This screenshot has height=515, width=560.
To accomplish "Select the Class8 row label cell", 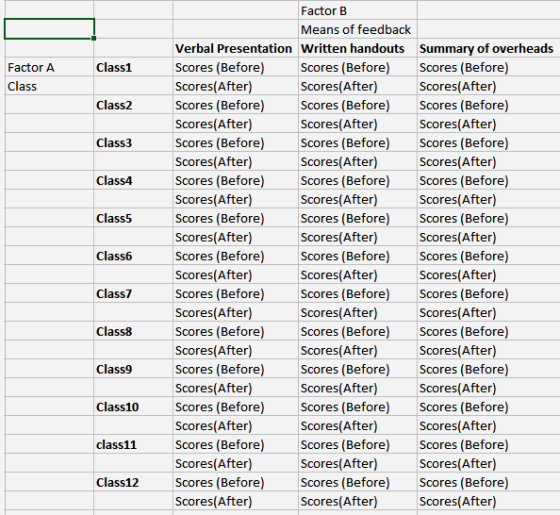I will click(x=133, y=331).
